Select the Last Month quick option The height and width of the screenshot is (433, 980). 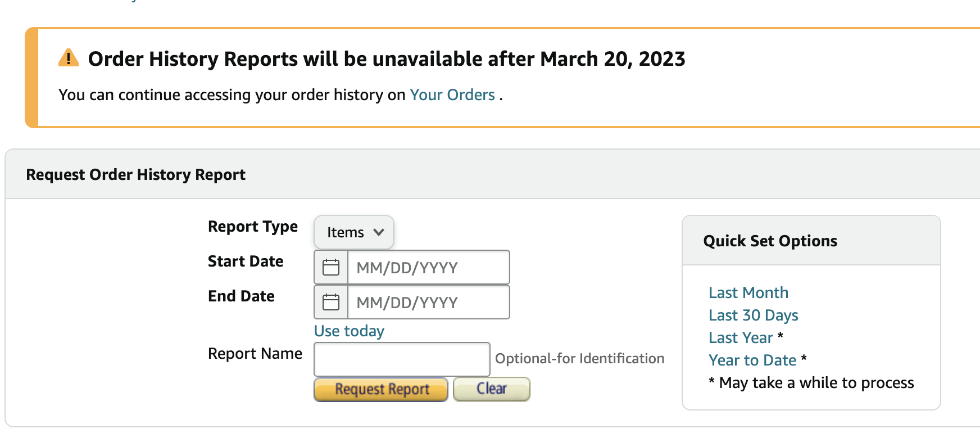coord(748,292)
